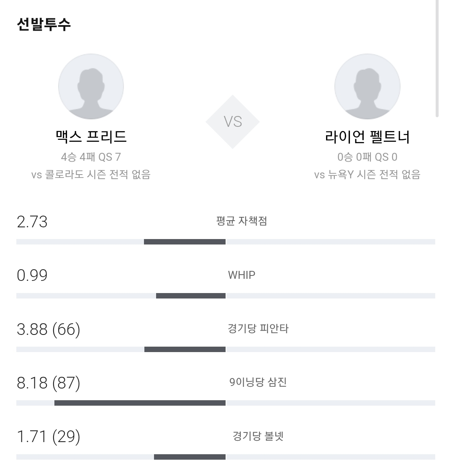Click the 선발투수 section heading
The height and width of the screenshot is (476, 452).
click(44, 24)
